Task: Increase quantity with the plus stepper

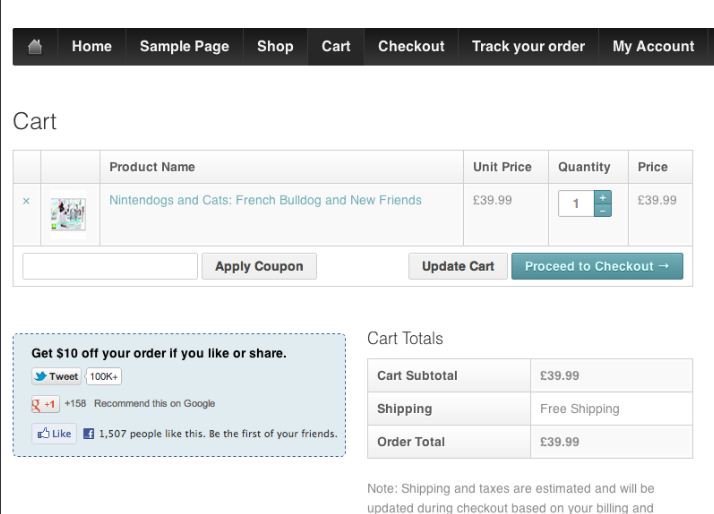Action: (602, 198)
